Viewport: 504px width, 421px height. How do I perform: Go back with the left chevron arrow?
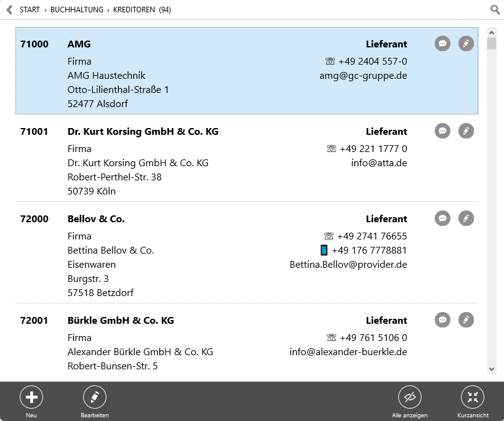tap(10, 10)
